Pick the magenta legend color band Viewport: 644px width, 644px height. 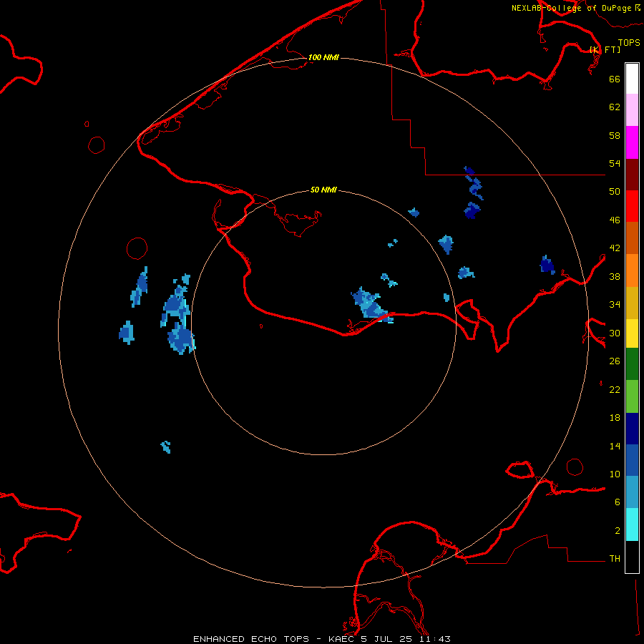[x=632, y=142]
